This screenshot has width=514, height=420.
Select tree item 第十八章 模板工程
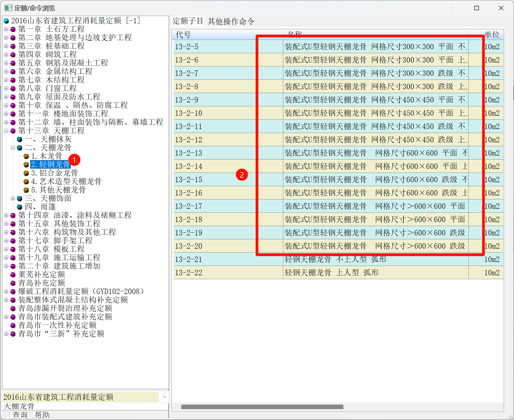click(51, 249)
